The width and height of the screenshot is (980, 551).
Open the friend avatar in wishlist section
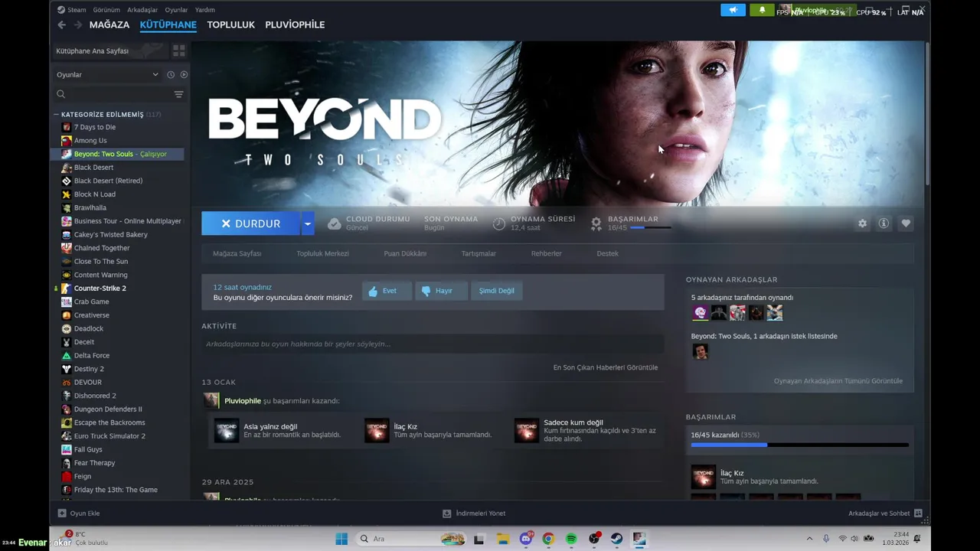700,351
